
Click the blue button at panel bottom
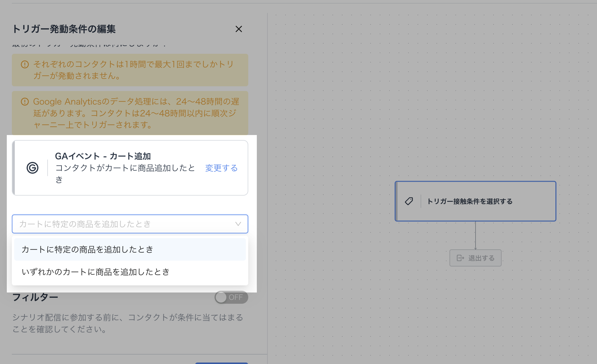(222, 363)
